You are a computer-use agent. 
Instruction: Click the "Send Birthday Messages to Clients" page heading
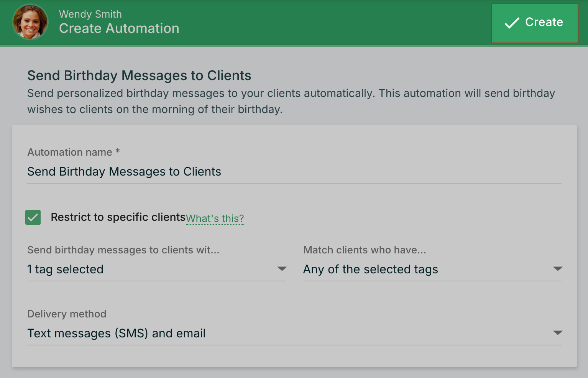pyautogui.click(x=139, y=76)
